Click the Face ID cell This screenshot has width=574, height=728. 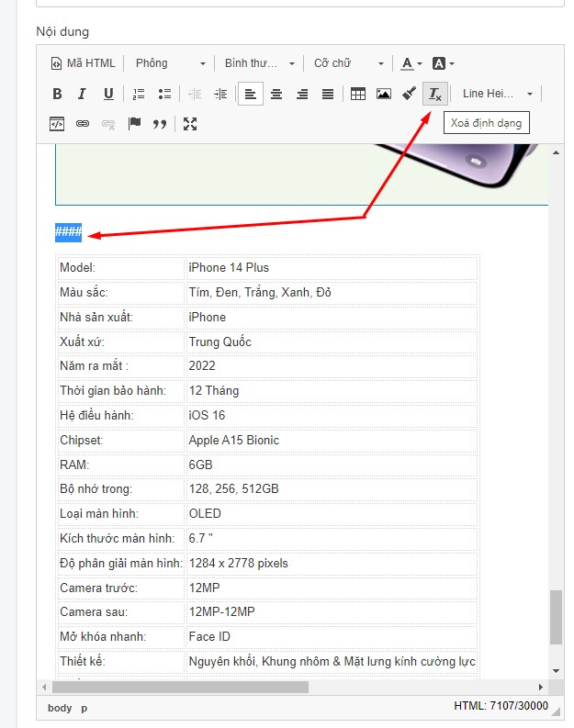tap(332, 636)
